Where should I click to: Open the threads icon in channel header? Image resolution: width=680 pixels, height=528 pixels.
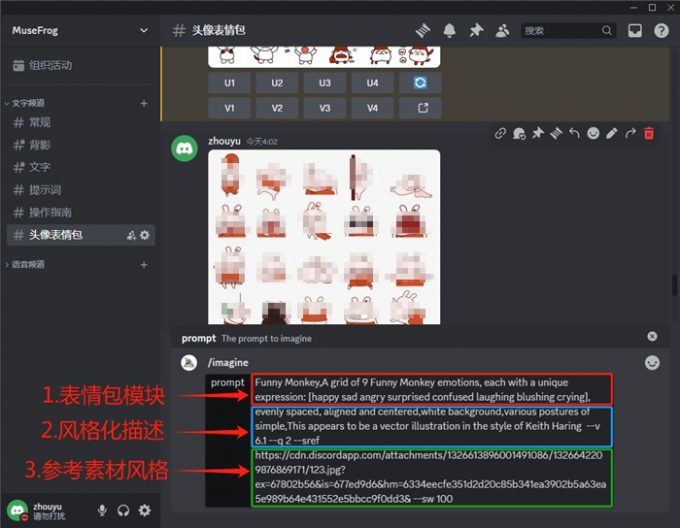click(422, 30)
